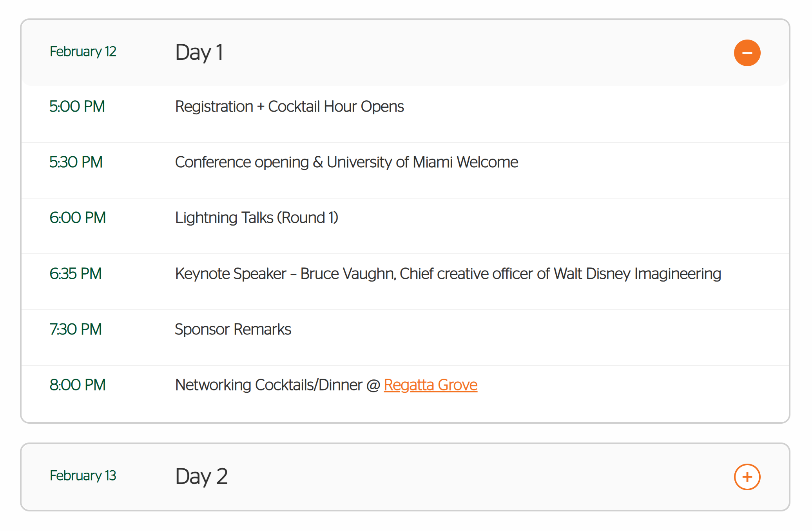Click the Keynote Speaker Bruce Vaughn entry
This screenshot has height=531, width=812.
(448, 274)
